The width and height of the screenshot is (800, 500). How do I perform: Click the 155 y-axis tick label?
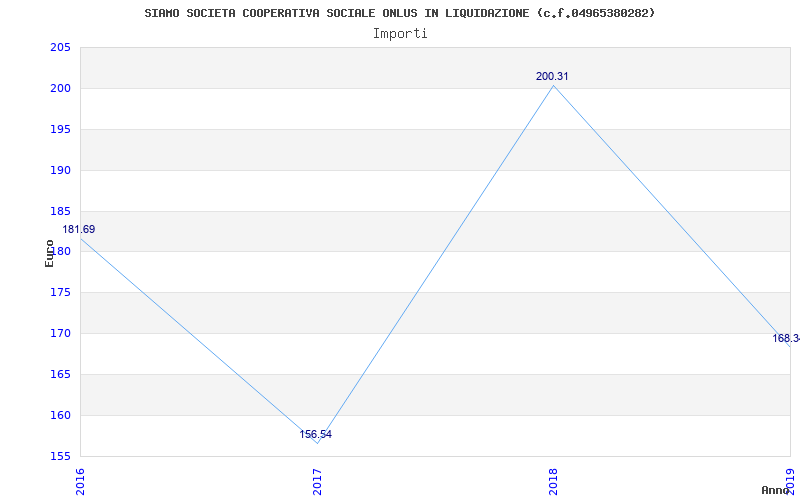(x=60, y=456)
